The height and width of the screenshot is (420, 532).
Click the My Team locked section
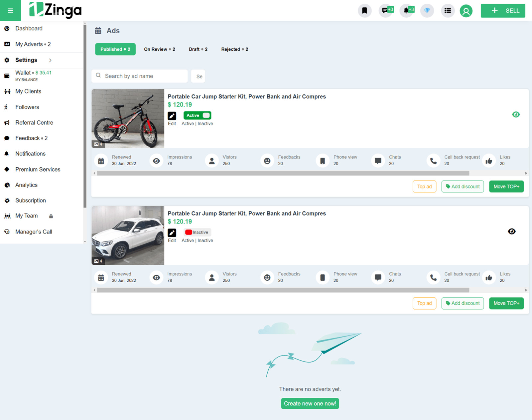pos(27,216)
